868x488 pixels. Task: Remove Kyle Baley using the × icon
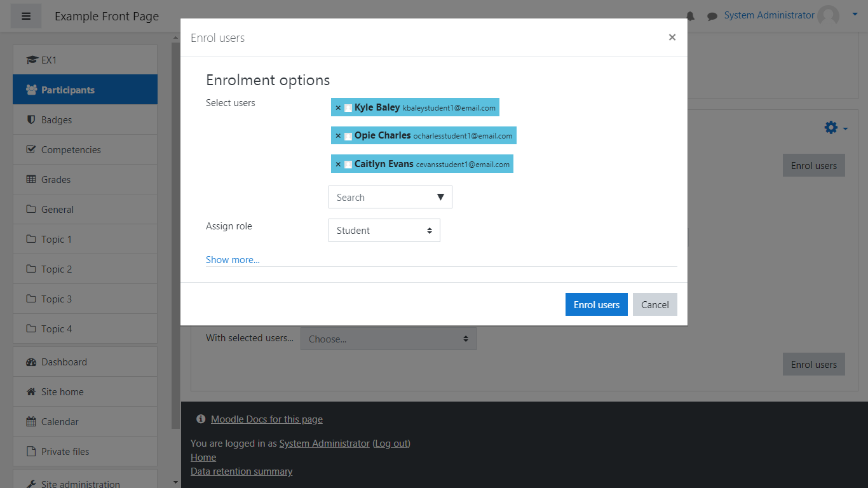(338, 108)
